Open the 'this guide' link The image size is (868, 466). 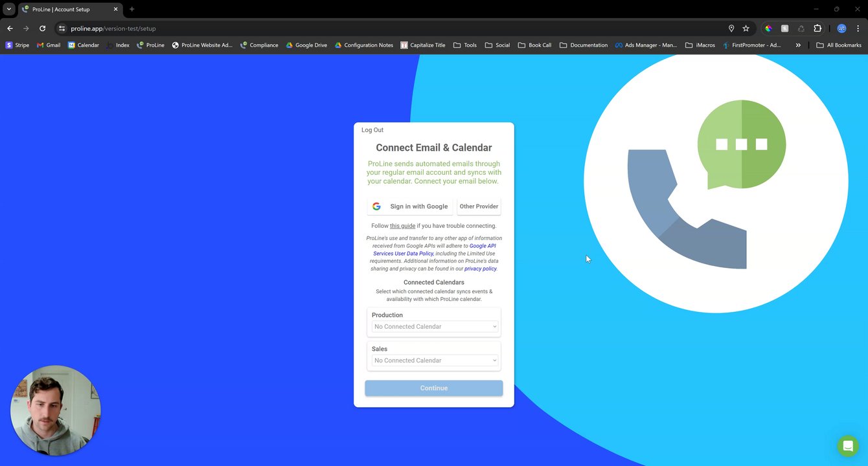pyautogui.click(x=402, y=226)
